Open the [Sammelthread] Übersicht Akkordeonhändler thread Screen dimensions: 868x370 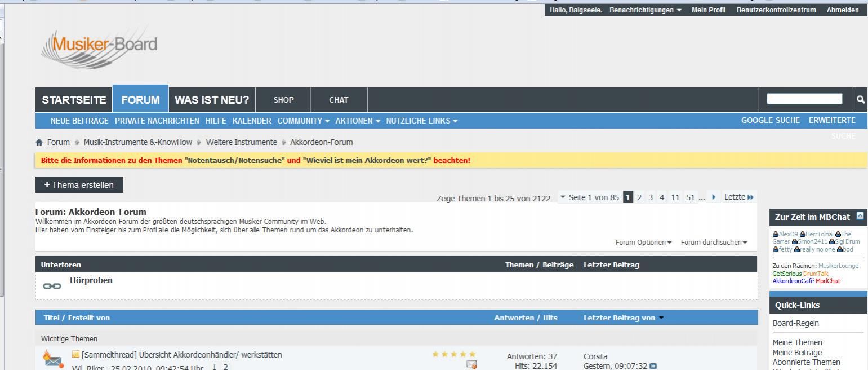[182, 355]
